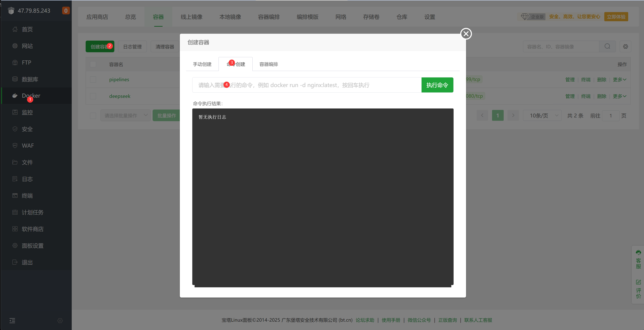Click the Docker whale icon in sidebar
This screenshot has height=330, width=644.
(15, 96)
